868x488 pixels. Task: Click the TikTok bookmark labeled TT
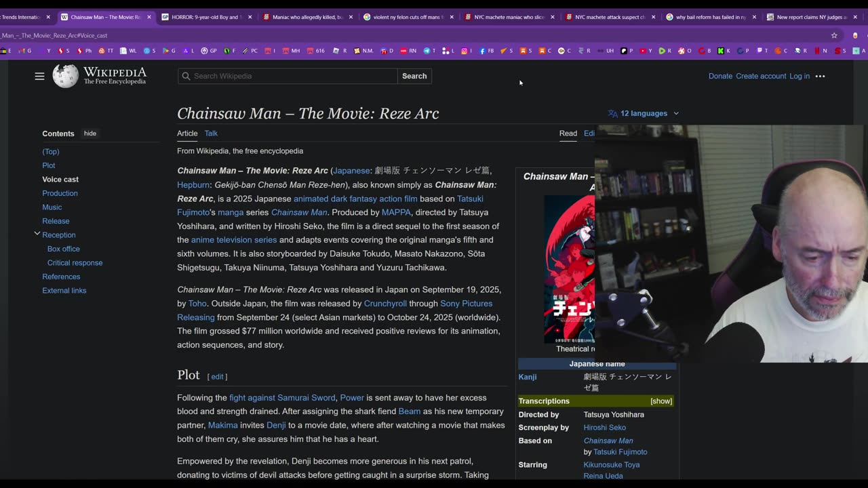click(106, 51)
